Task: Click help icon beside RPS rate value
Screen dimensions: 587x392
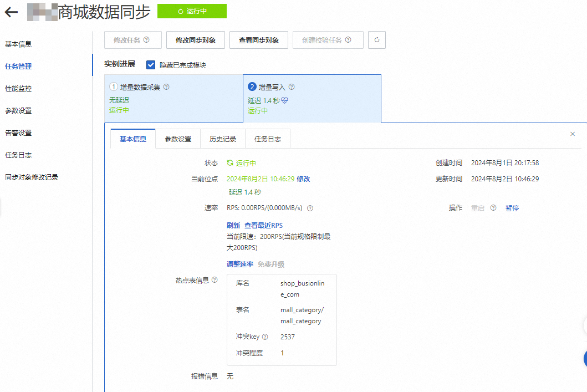Action: pos(310,208)
